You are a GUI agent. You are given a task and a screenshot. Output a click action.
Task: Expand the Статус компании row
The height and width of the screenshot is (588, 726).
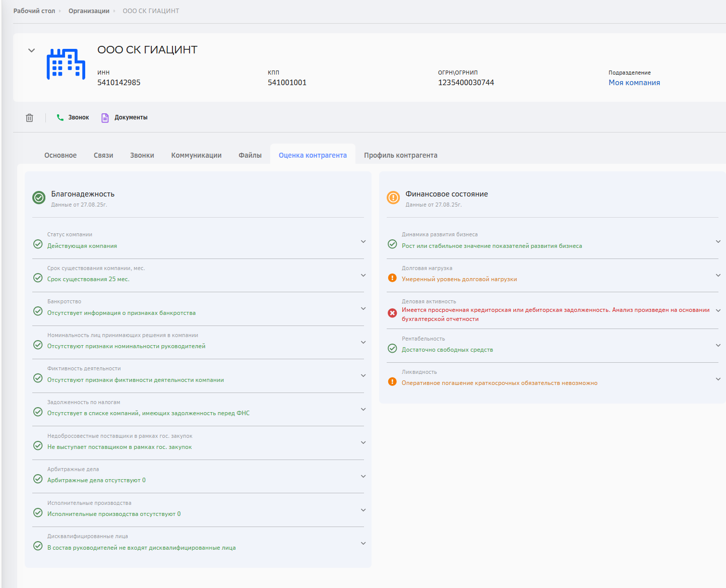363,242
